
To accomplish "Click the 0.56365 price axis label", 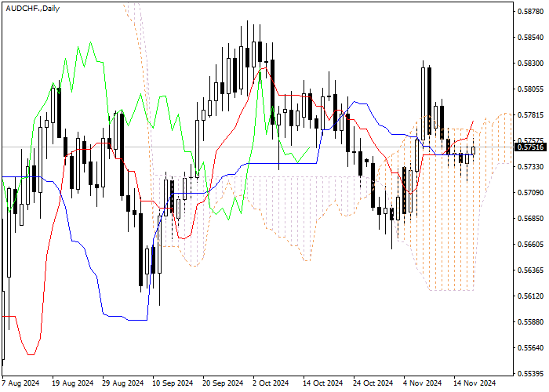I will (x=531, y=270).
